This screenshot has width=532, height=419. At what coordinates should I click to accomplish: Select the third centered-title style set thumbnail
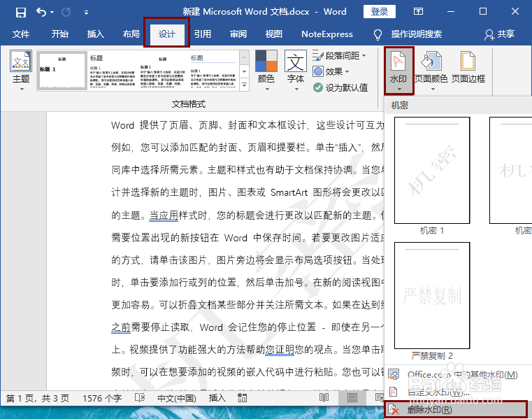(x=163, y=71)
